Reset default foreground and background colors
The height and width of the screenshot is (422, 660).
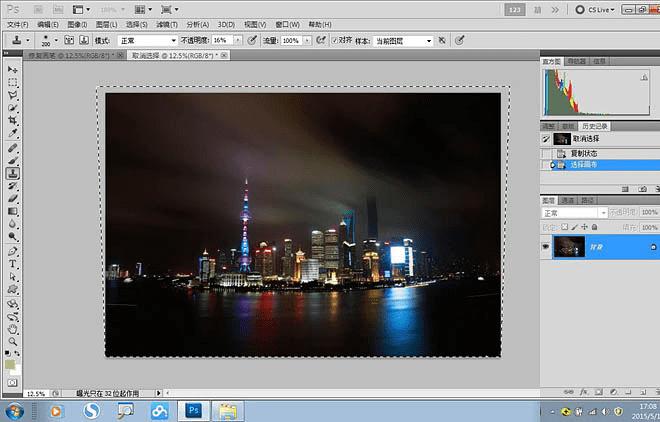point(8,353)
